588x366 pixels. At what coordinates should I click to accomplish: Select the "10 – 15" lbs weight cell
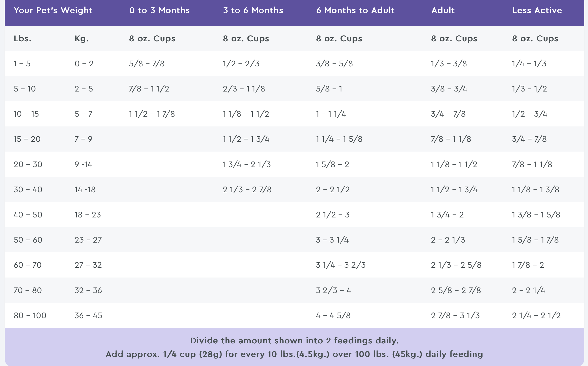[x=26, y=114]
